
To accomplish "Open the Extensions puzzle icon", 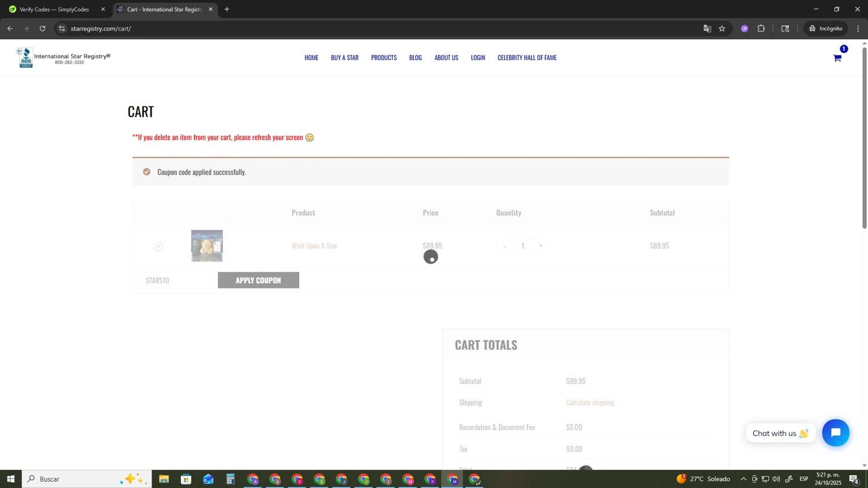I will [x=761, y=28].
